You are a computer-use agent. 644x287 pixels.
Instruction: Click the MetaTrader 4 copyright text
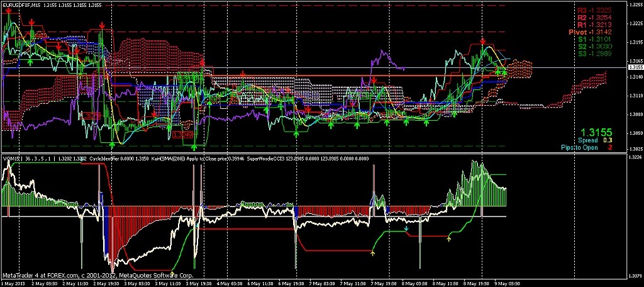[x=97, y=275]
